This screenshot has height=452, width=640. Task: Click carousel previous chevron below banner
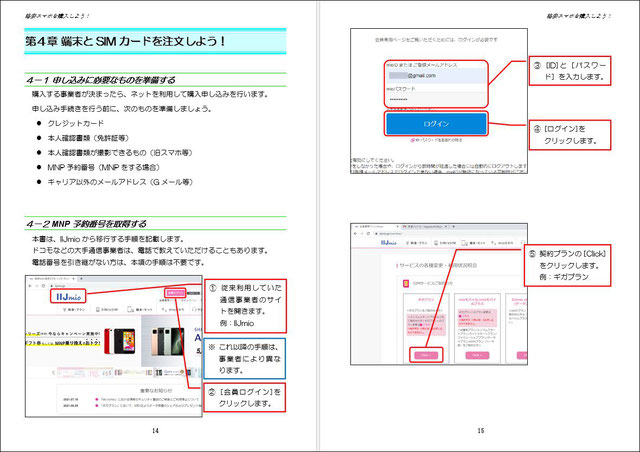pos(53,372)
